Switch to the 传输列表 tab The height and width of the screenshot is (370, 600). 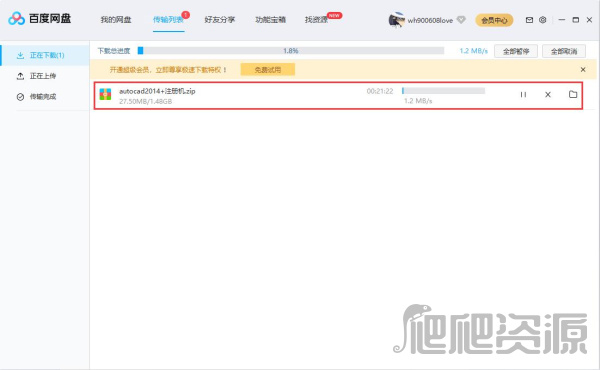tap(168, 20)
